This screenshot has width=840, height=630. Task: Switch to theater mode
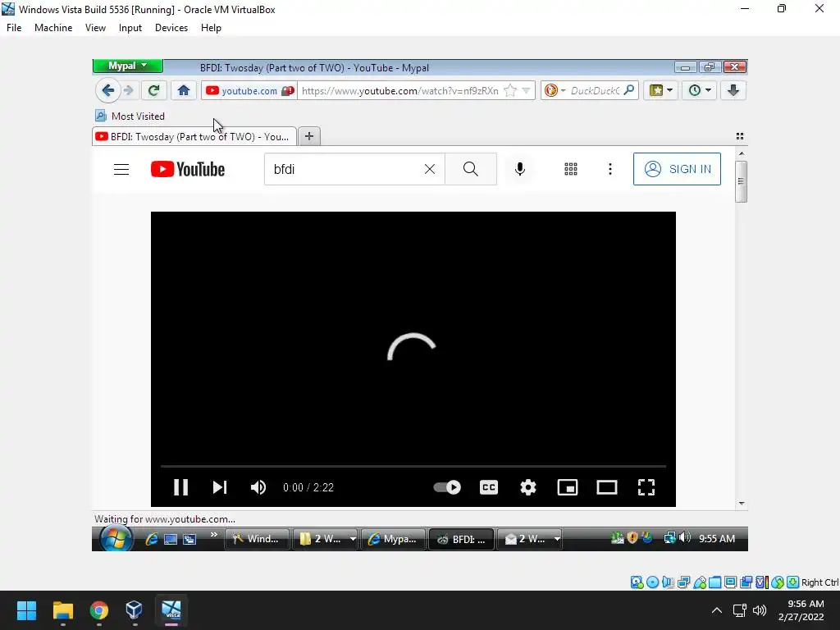click(607, 487)
